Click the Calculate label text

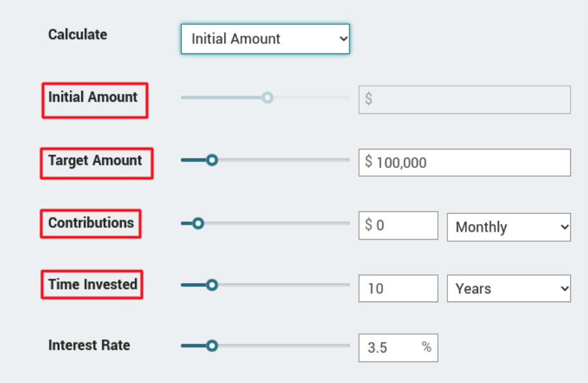point(78,34)
